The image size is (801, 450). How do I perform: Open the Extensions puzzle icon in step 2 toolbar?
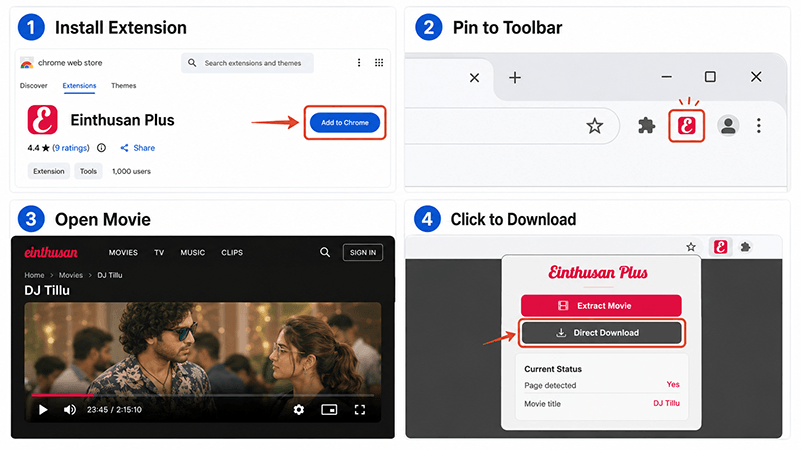[647, 126]
